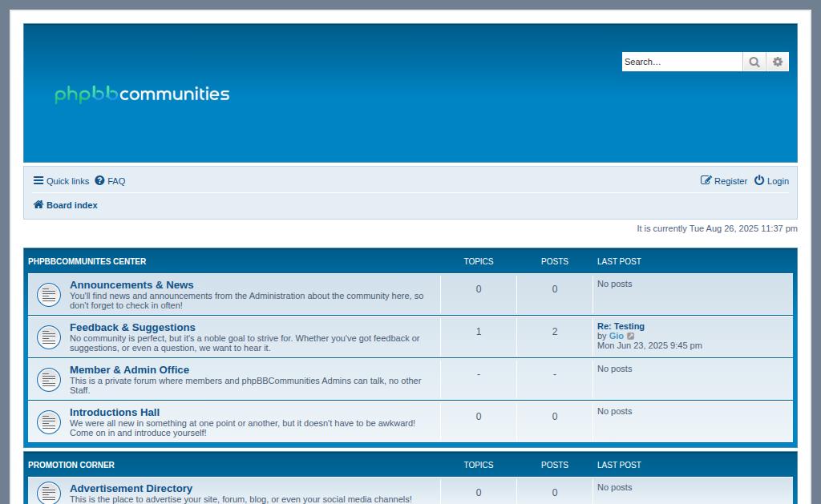Click the Member & Admin Office forum icon
The width and height of the screenshot is (821, 504).
pos(49,380)
